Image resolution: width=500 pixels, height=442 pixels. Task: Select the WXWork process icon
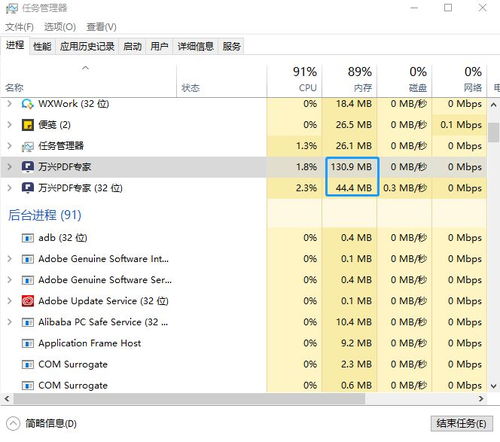[27, 104]
